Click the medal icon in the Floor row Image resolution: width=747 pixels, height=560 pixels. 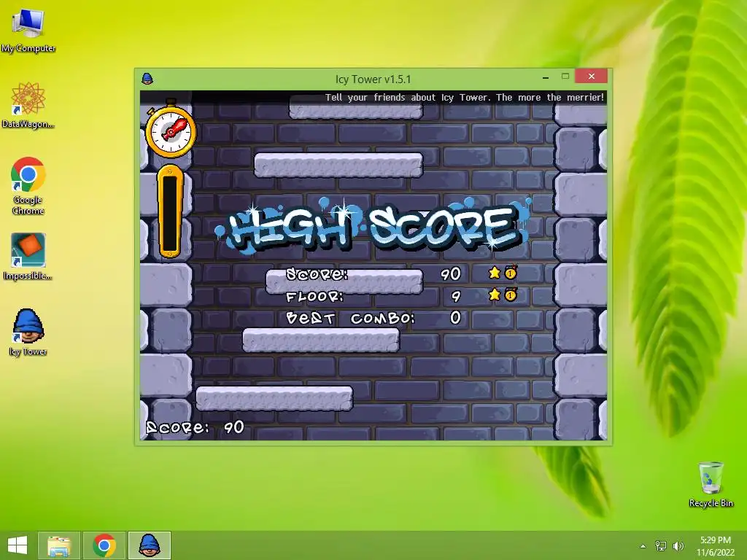coord(511,295)
